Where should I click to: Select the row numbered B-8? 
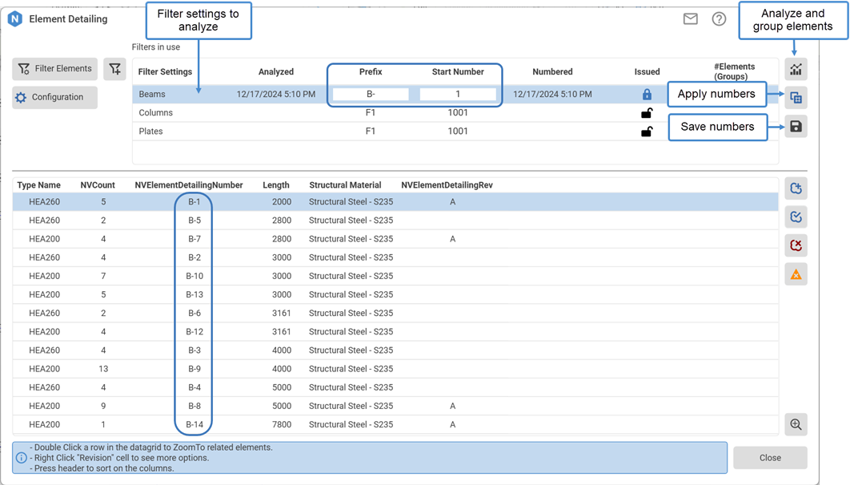point(396,406)
